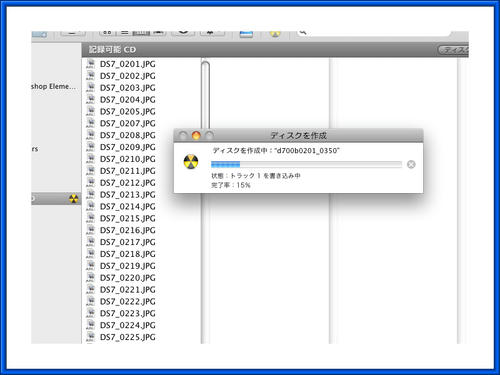Select the file icon of DS7_0214.JPG

pyautogui.click(x=90, y=206)
